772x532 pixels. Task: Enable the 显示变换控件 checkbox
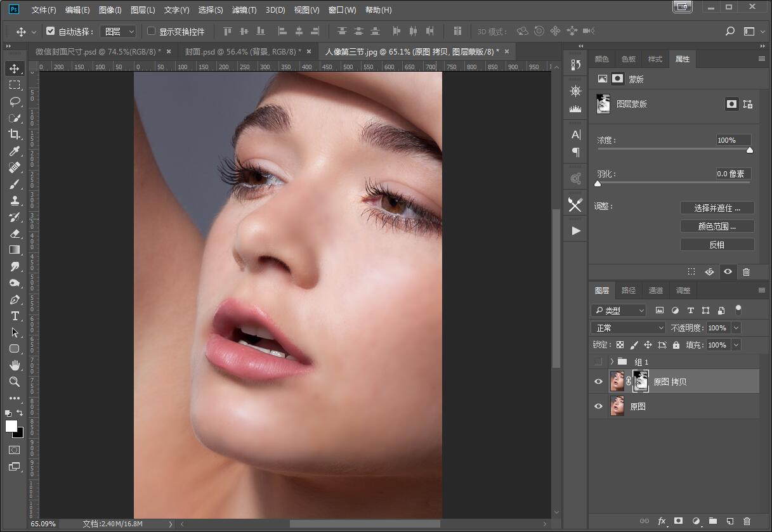[151, 31]
